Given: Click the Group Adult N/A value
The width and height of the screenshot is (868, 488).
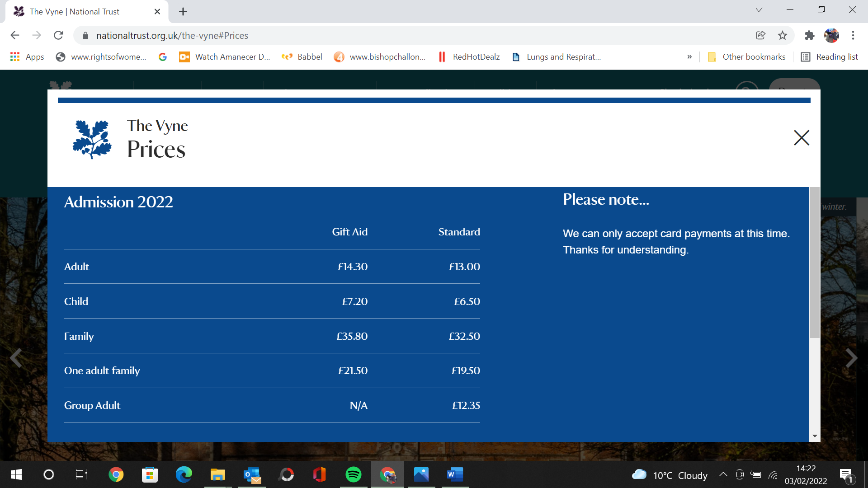Looking at the screenshot, I should 359,405.
